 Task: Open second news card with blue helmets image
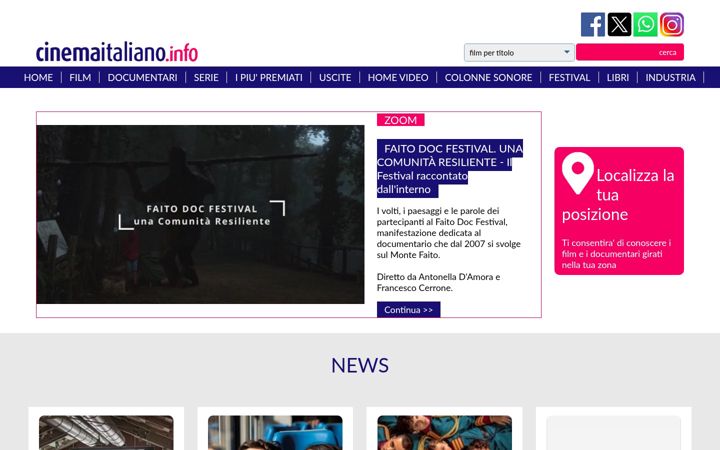coord(275,432)
